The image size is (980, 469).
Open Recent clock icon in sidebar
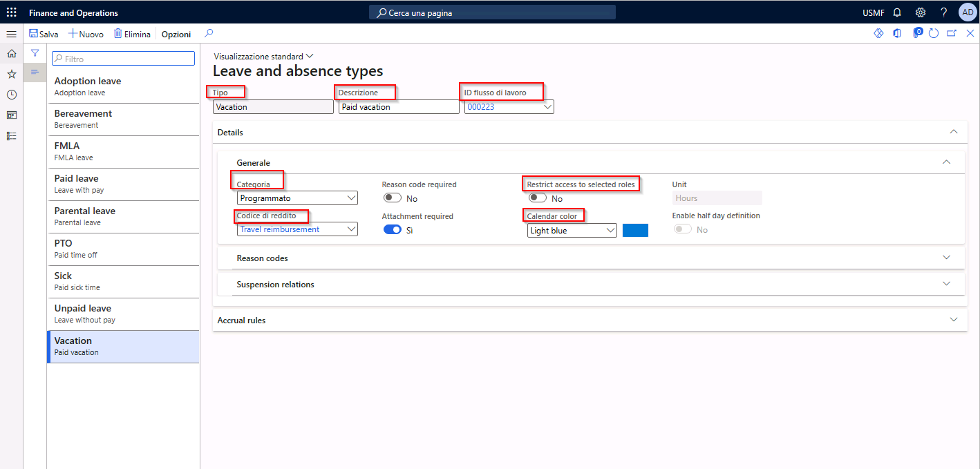(x=11, y=95)
